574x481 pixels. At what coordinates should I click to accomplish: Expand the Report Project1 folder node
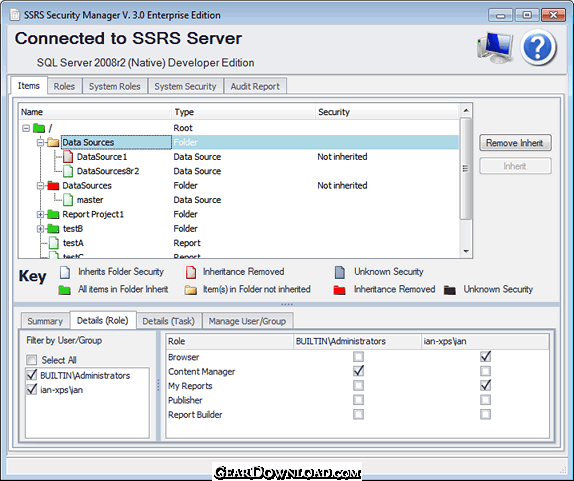click(x=40, y=215)
